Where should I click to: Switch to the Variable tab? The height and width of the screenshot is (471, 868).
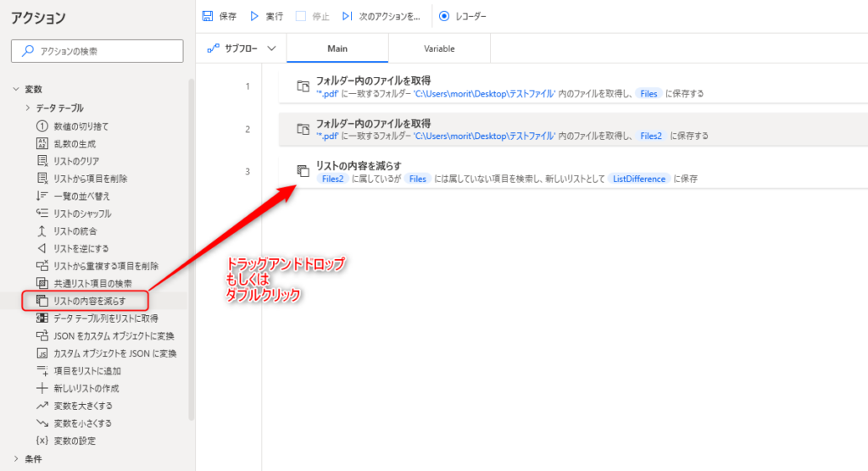(439, 48)
